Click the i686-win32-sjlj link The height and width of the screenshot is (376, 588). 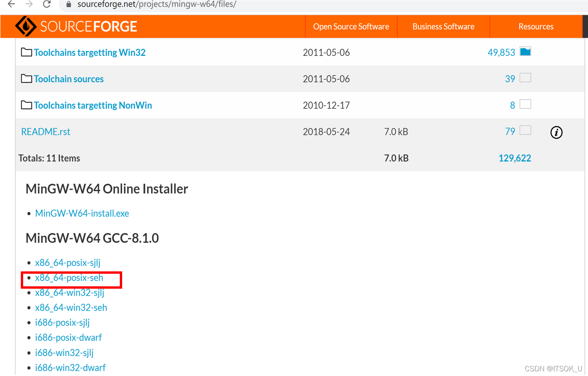[x=64, y=352]
